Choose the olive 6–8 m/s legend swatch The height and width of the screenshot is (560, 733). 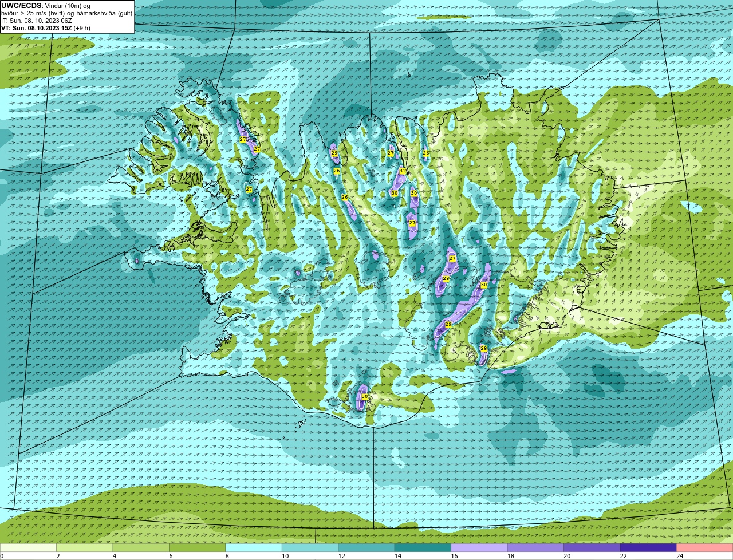click(x=198, y=547)
